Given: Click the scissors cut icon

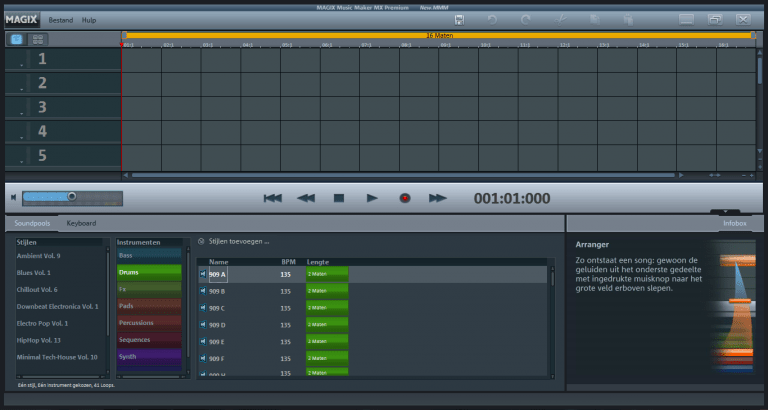Looking at the screenshot, I should tap(560, 20).
